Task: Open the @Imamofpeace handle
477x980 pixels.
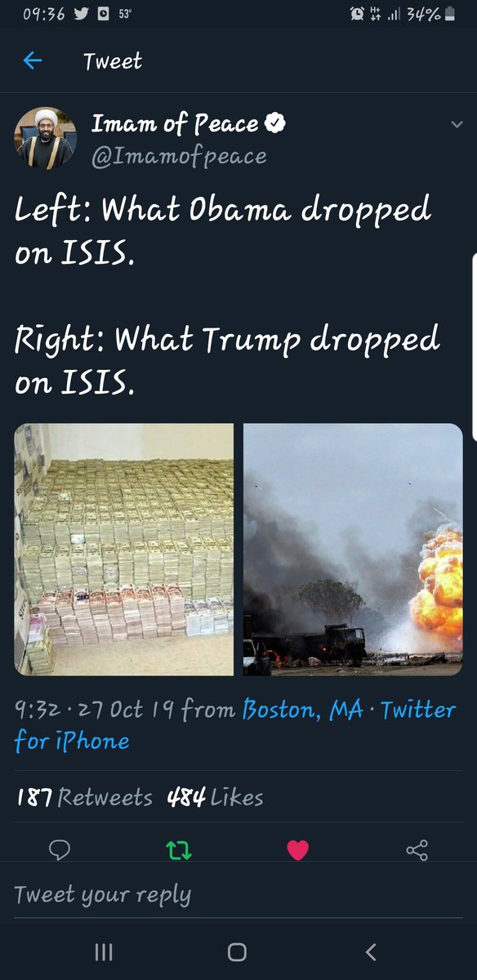Action: (x=179, y=155)
